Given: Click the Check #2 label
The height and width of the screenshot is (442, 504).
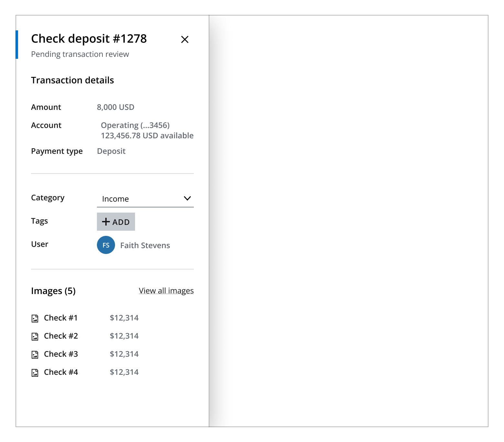Looking at the screenshot, I should [x=61, y=336].
